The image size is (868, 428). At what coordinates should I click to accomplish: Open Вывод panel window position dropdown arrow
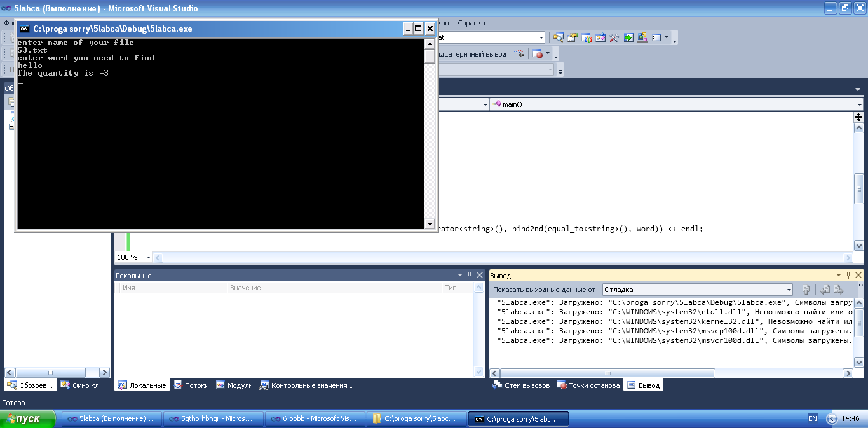coord(839,275)
